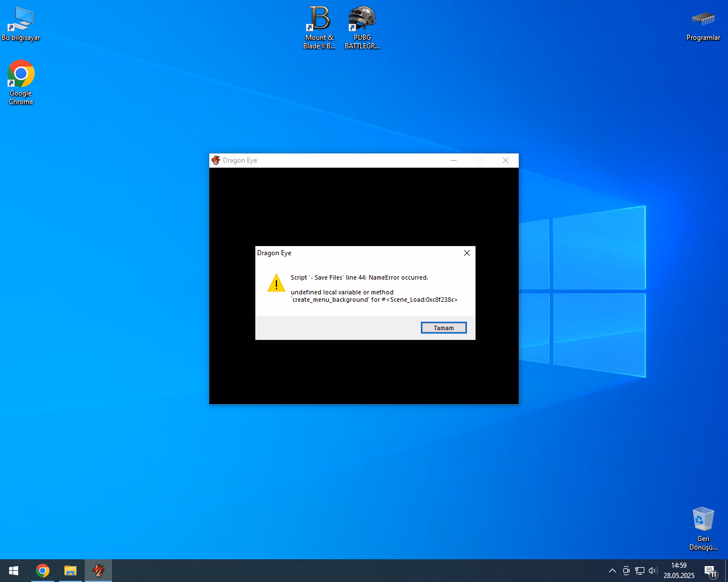Click the Meet Now tray icon
This screenshot has height=582, width=728.
click(x=626, y=571)
